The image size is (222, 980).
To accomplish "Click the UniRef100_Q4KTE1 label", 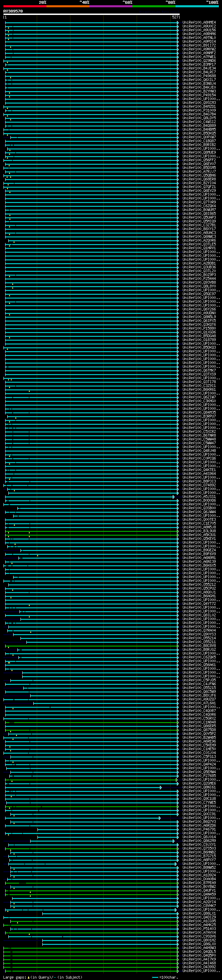I will (199, 470).
